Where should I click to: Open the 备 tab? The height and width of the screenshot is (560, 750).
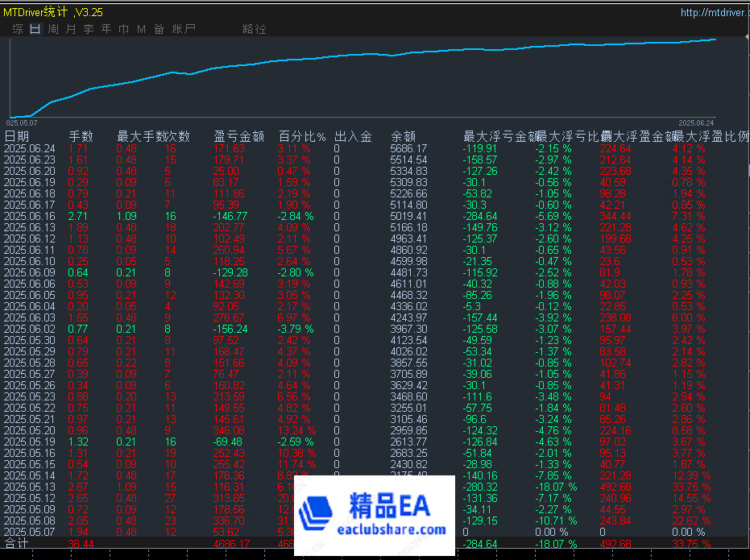point(159,29)
